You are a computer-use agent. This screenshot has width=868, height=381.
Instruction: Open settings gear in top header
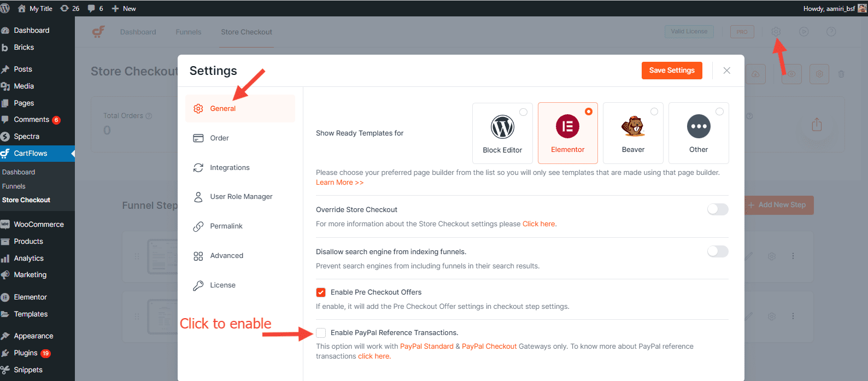click(x=776, y=32)
